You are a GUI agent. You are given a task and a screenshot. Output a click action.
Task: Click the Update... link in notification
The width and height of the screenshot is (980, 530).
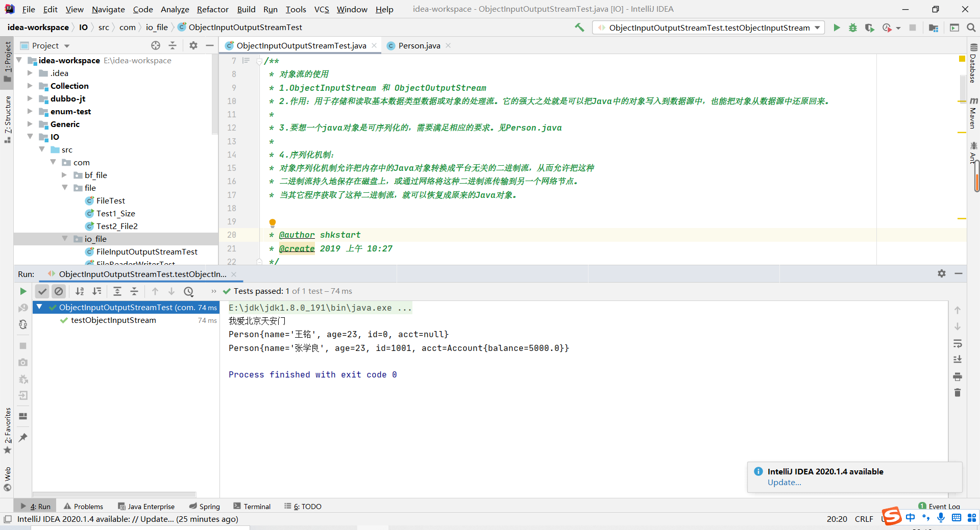(x=785, y=483)
